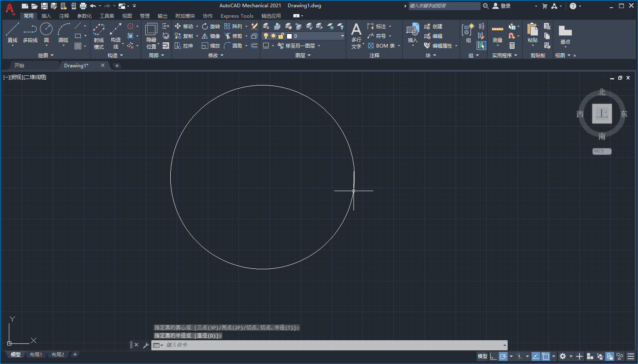This screenshot has width=638, height=364.
Task: Select the 多段线 (Polyline) tool
Action: pos(30,33)
